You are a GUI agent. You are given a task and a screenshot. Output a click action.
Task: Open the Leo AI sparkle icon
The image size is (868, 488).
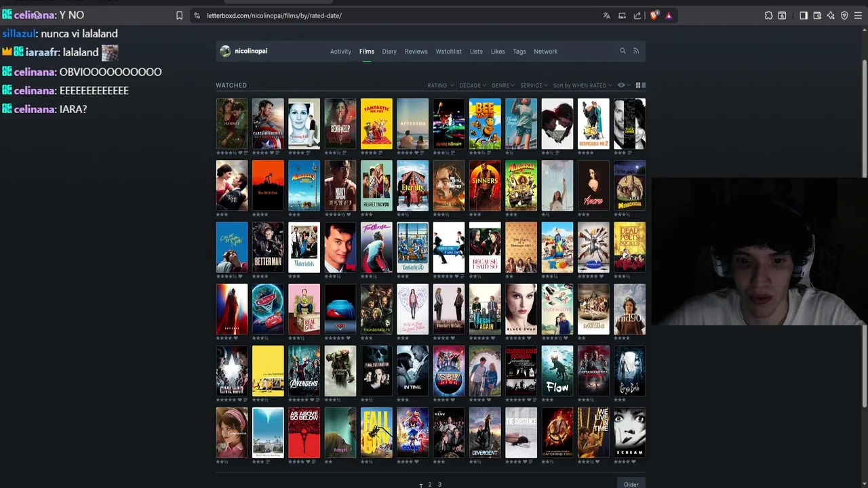[x=831, y=16]
